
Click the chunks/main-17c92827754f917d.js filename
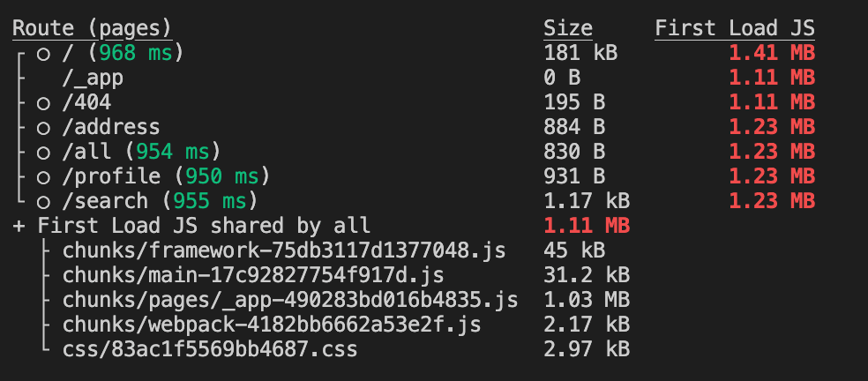coord(252,275)
